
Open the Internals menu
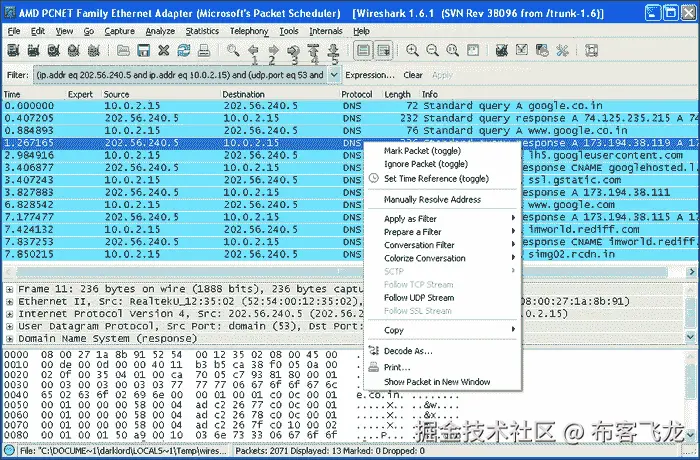coord(325,31)
